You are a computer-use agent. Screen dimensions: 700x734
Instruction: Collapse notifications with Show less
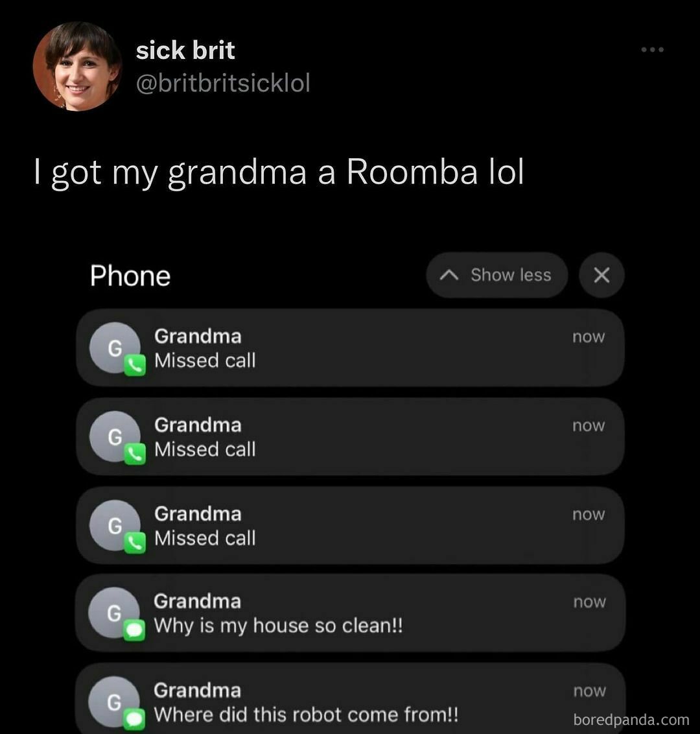point(497,275)
